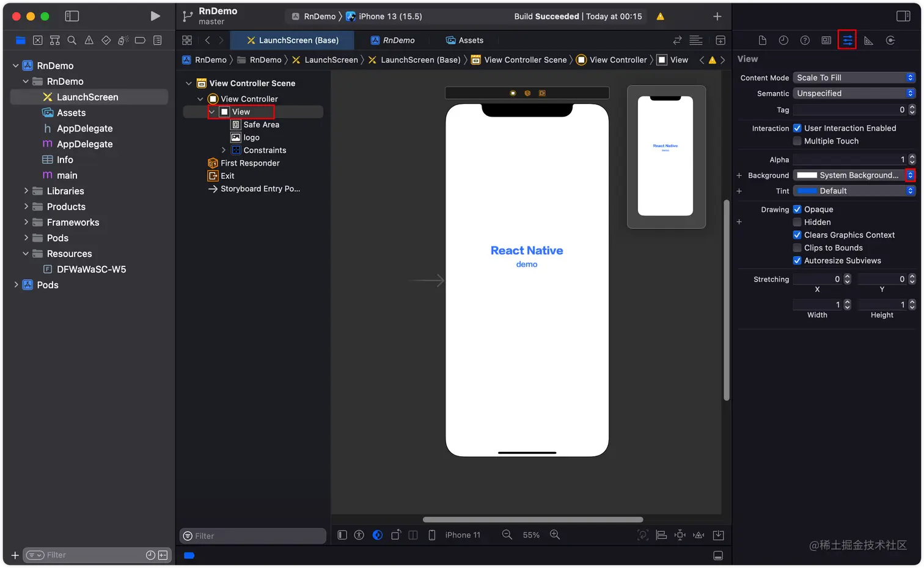
Task: Open the Report navigator
Action: (x=158, y=40)
